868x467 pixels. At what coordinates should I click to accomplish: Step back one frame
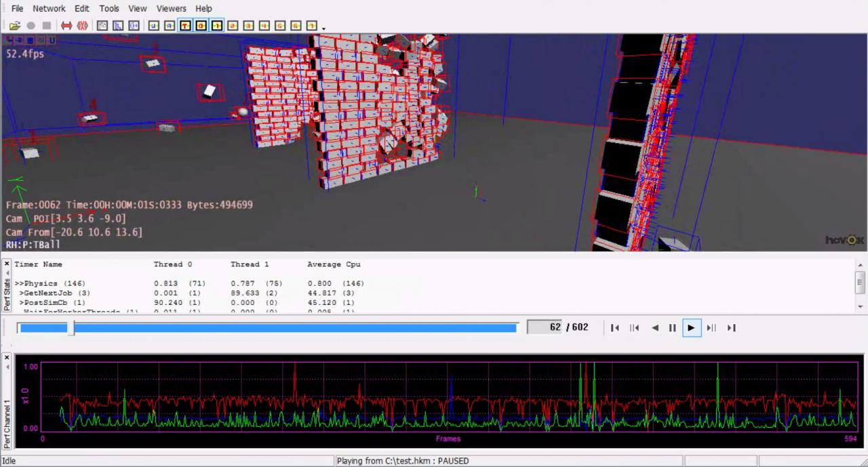(635, 328)
